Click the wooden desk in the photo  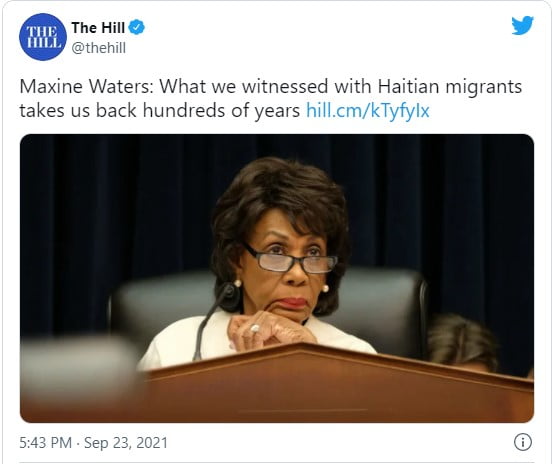coord(317,385)
